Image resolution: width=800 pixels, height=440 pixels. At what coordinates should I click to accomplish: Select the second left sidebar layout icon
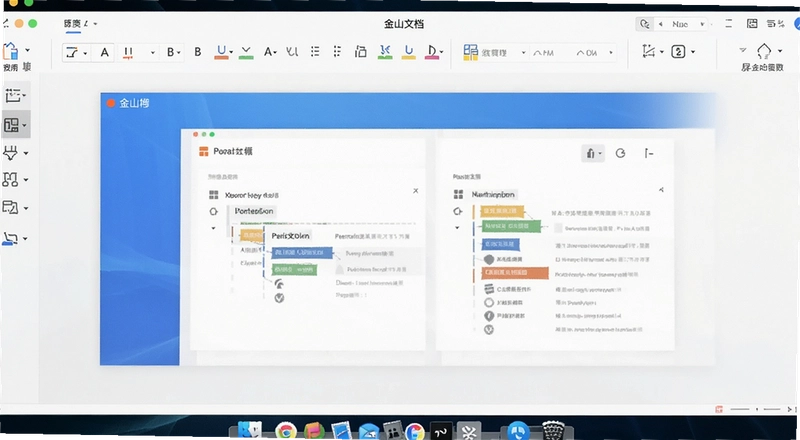(11, 125)
